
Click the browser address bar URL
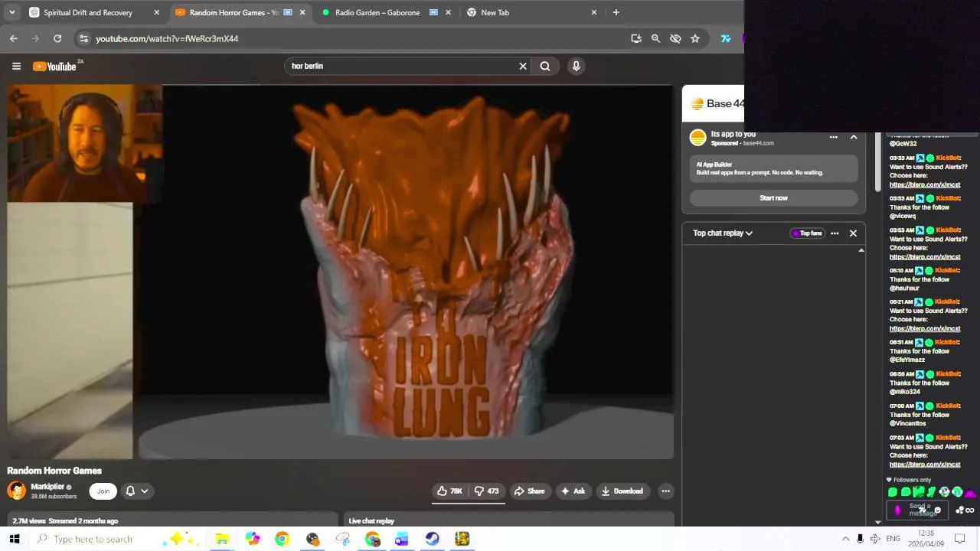pyautogui.click(x=167, y=38)
